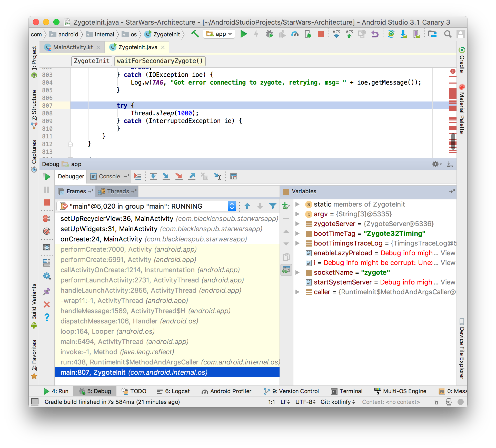This screenshot has height=448, width=496.
Task: Open 6: Logcat tool window
Action: (x=173, y=391)
